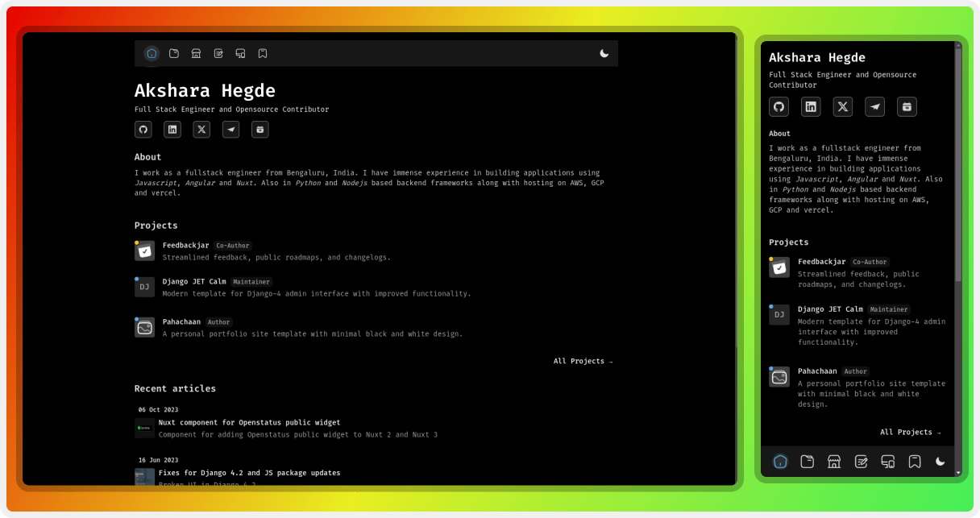This screenshot has width=980, height=518.
Task: Open Telegram icon in mobile view panel
Action: point(875,106)
